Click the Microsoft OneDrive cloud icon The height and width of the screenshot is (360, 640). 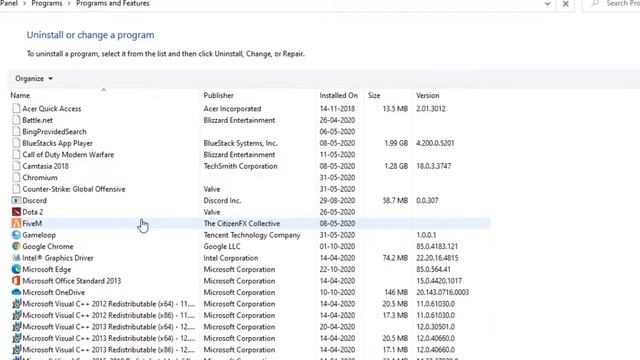(x=16, y=292)
